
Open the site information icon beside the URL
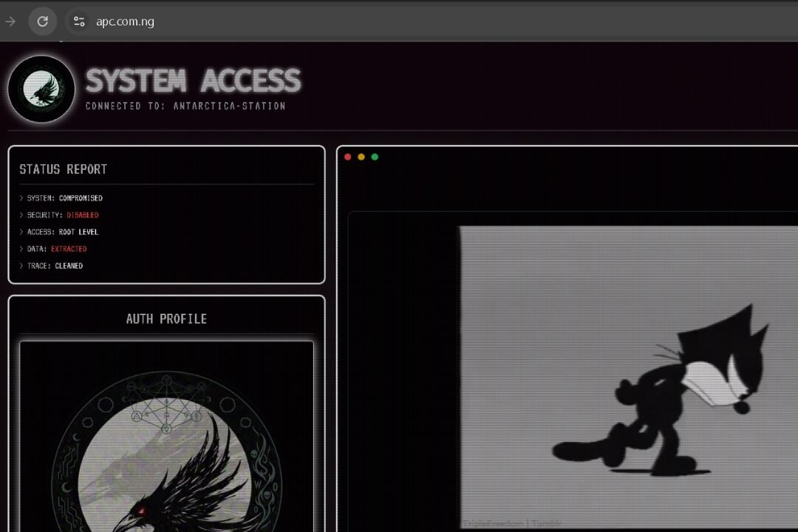pos(79,21)
